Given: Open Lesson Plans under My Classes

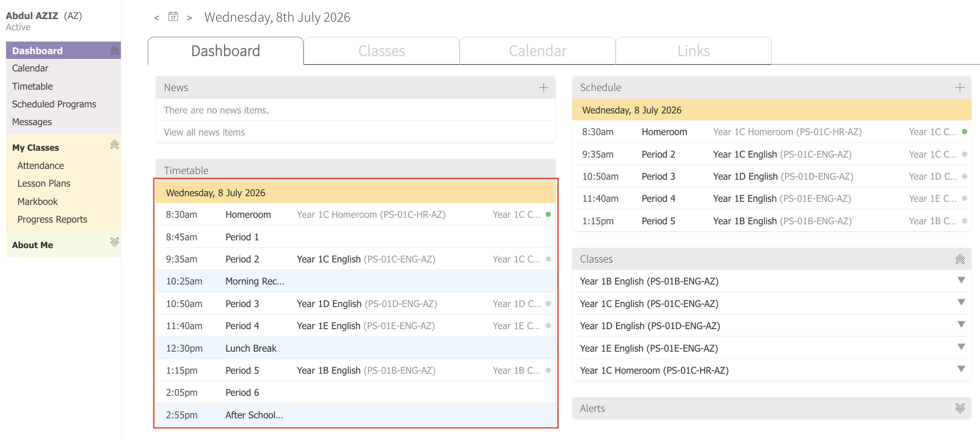Looking at the screenshot, I should [44, 183].
